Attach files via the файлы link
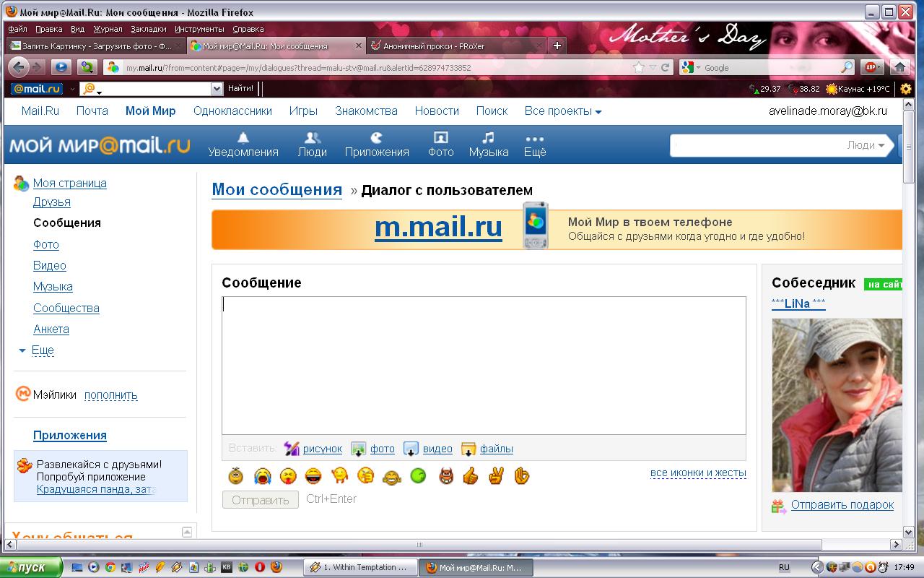This screenshot has width=924, height=578. coord(497,449)
